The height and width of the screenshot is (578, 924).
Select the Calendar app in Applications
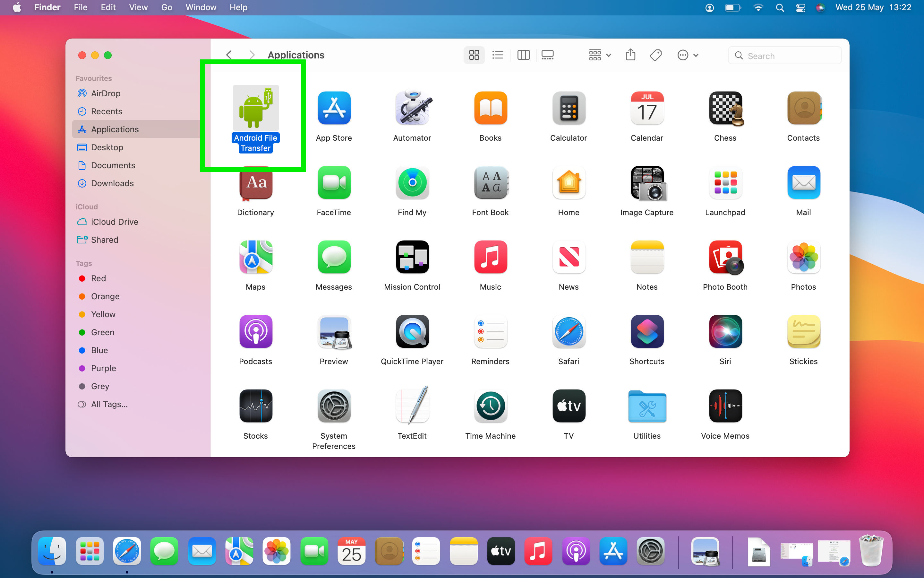647,108
